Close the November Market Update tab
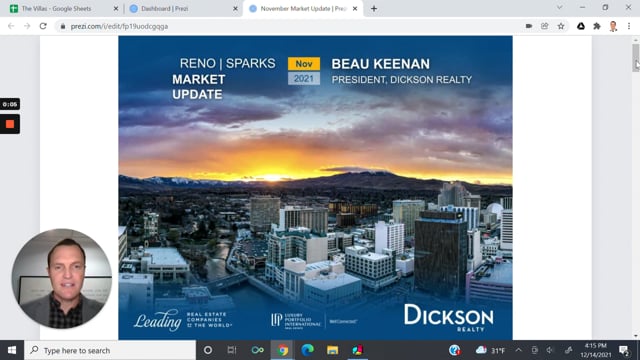The image size is (640, 360). coord(355,9)
